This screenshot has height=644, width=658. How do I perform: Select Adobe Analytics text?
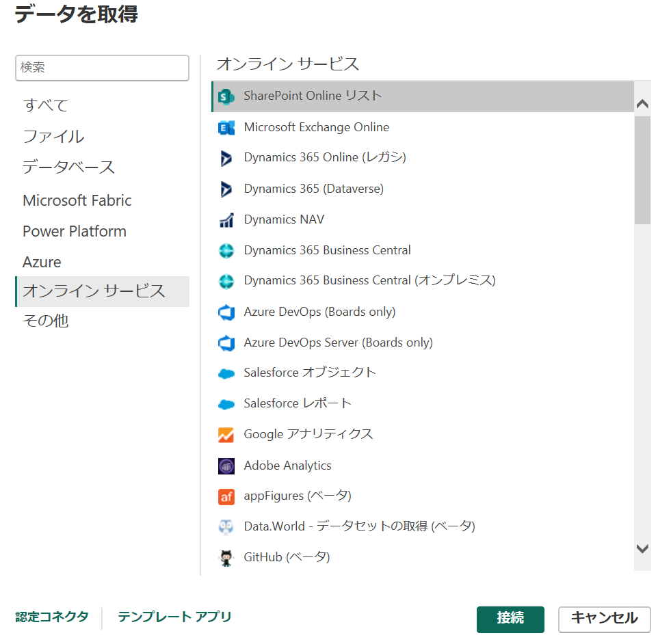click(x=287, y=466)
